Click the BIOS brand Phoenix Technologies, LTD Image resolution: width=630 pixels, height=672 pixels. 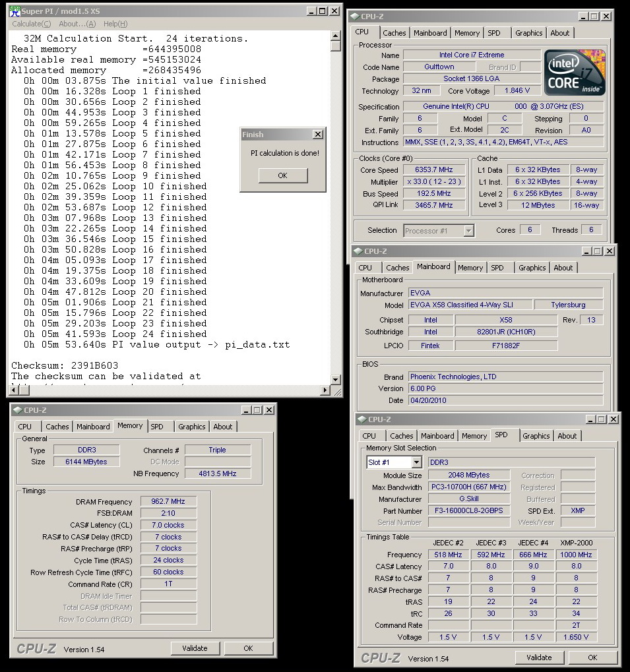pos(506,377)
